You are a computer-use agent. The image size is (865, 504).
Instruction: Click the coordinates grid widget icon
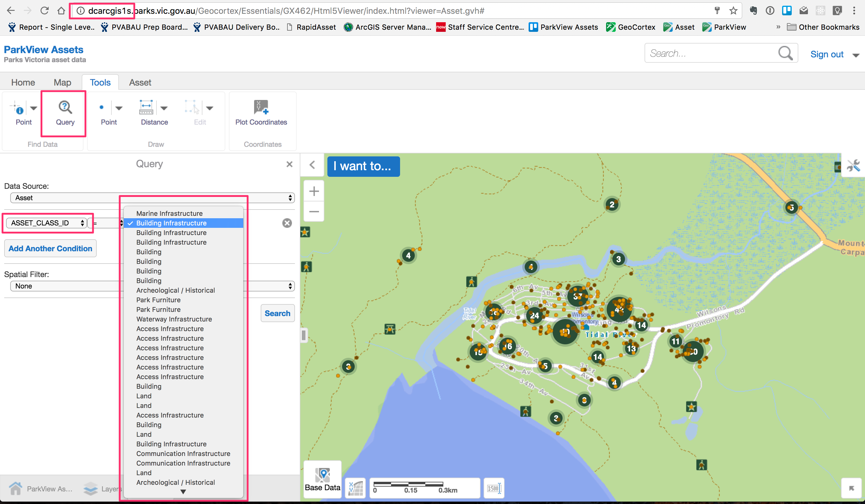pyautogui.click(x=355, y=488)
